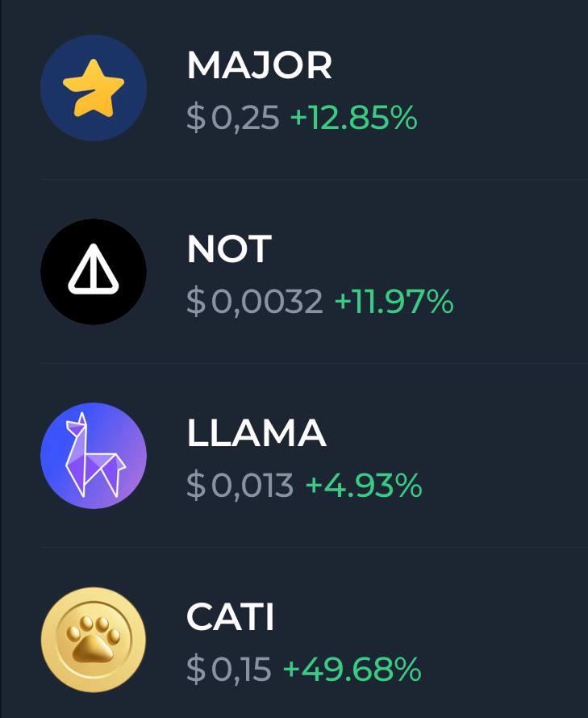This screenshot has height=718, width=588.
Task: Click the NOT triangle logo icon
Action: coord(94,272)
